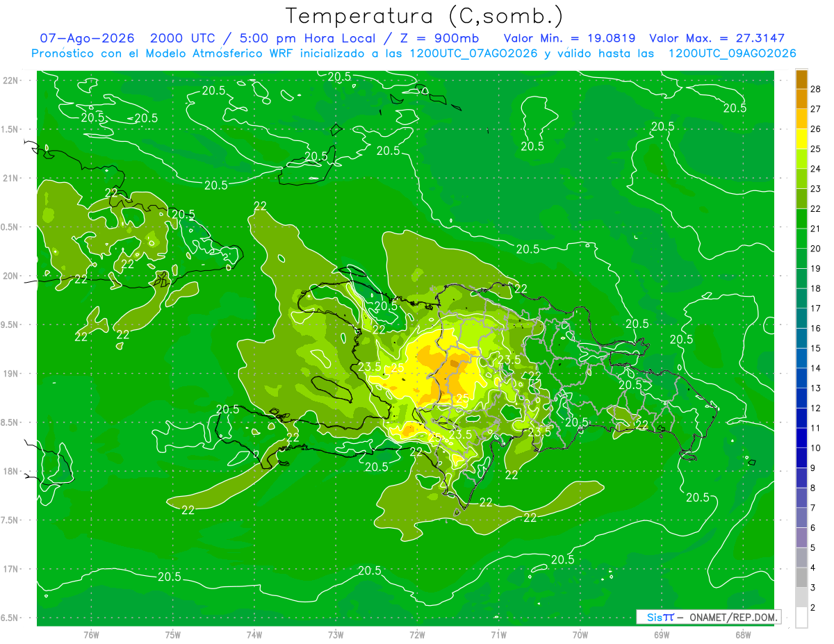Pick the gray legend cell between 3 and 4

801,577
